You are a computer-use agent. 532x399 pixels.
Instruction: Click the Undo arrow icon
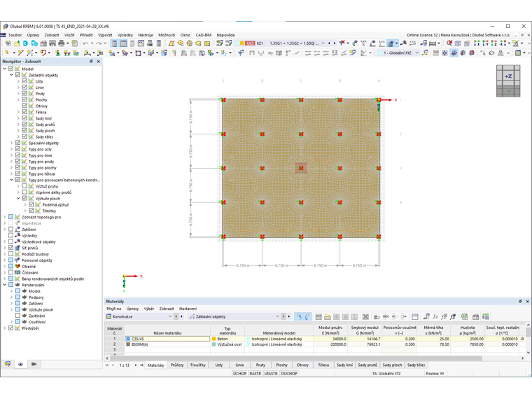point(86,43)
